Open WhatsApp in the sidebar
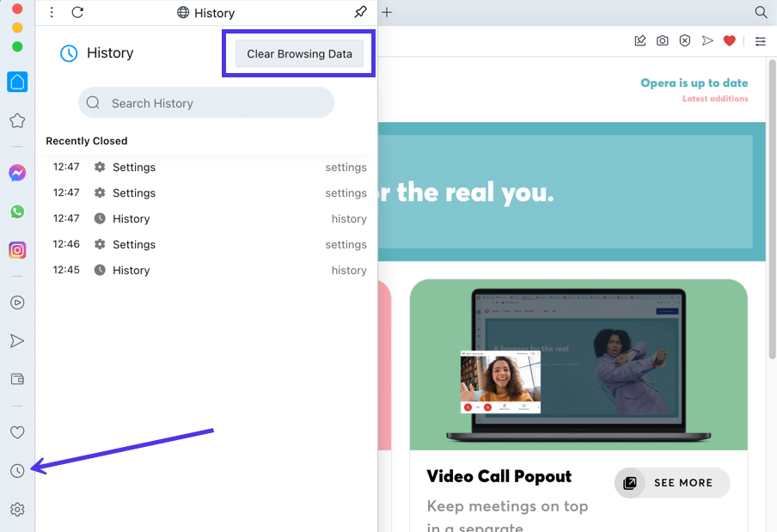The image size is (777, 532). coord(17,211)
